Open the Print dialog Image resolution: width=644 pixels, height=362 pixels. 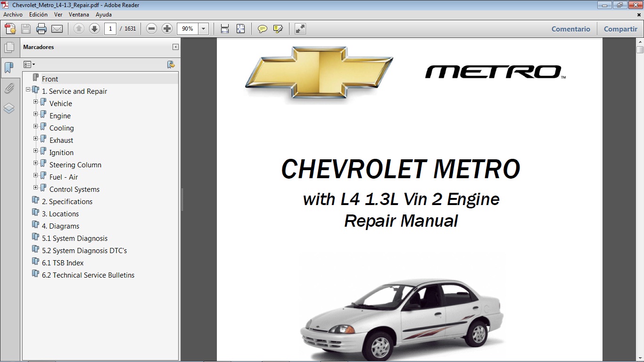(41, 28)
